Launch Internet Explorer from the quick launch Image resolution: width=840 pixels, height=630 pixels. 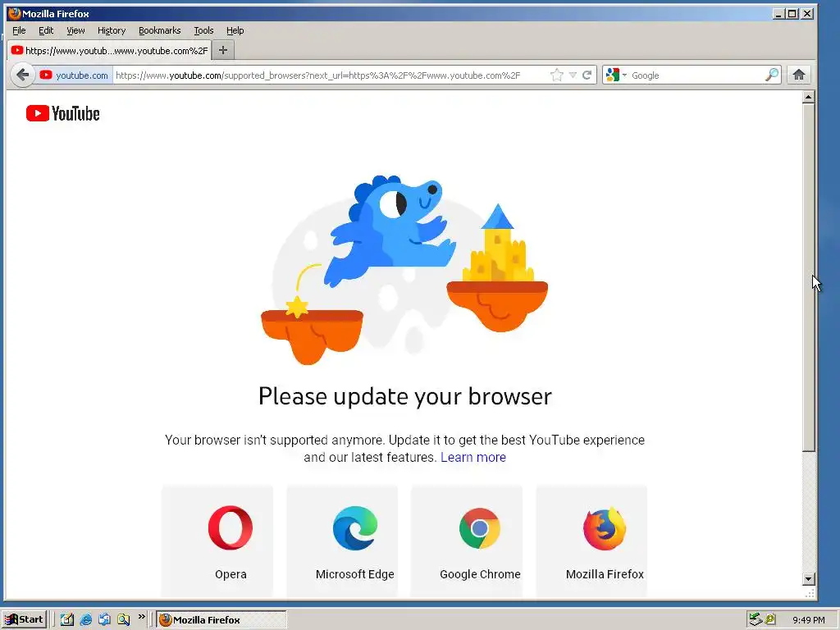(x=85, y=620)
